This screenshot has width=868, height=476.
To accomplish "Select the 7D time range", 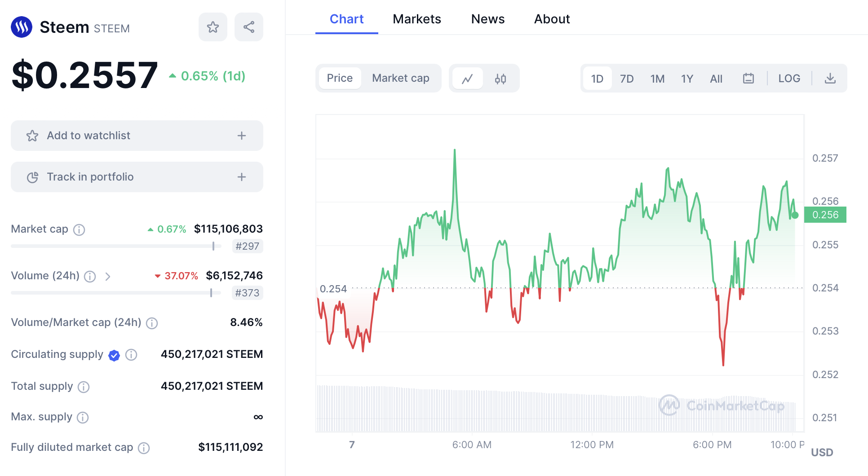I will tap(626, 79).
